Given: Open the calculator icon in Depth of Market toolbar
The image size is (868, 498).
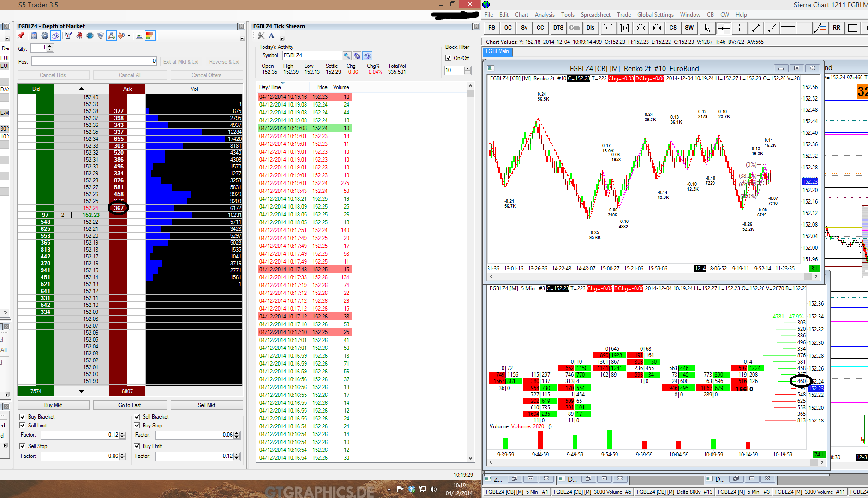Looking at the screenshot, I should pos(34,36).
